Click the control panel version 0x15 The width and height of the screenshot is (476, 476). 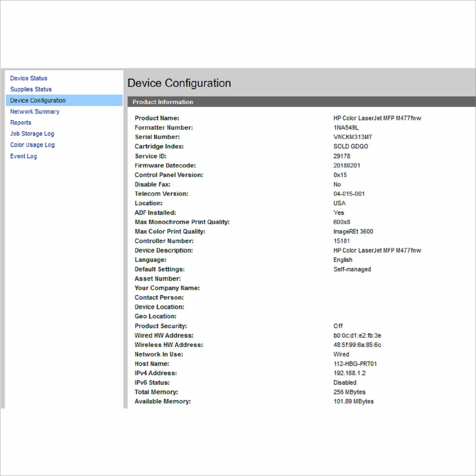340,175
